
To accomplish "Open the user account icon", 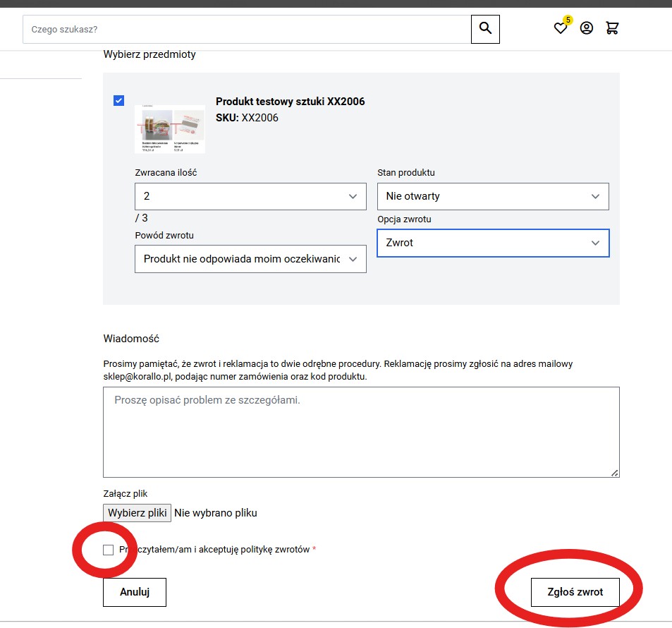I will coord(587,29).
